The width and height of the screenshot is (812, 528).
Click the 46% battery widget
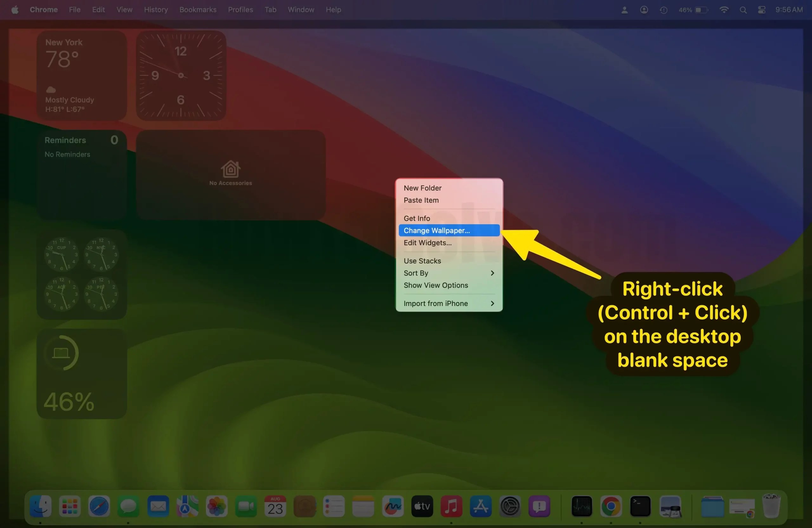(82, 374)
